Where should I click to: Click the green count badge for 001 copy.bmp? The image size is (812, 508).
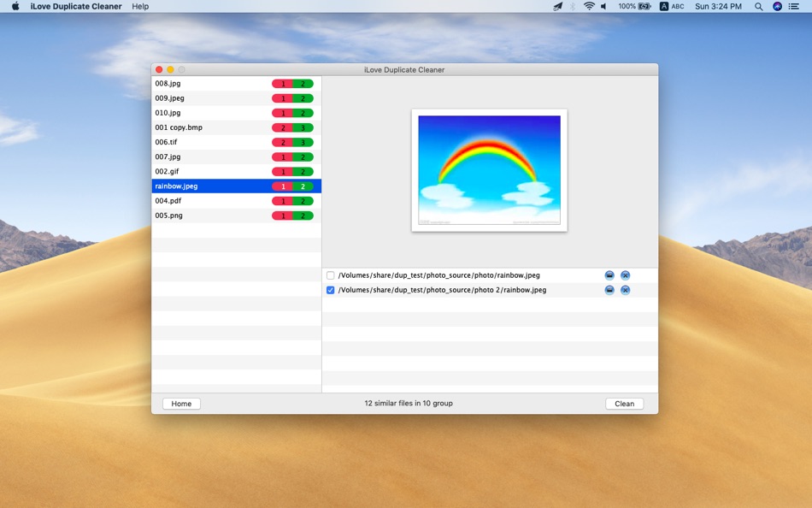[x=303, y=127]
